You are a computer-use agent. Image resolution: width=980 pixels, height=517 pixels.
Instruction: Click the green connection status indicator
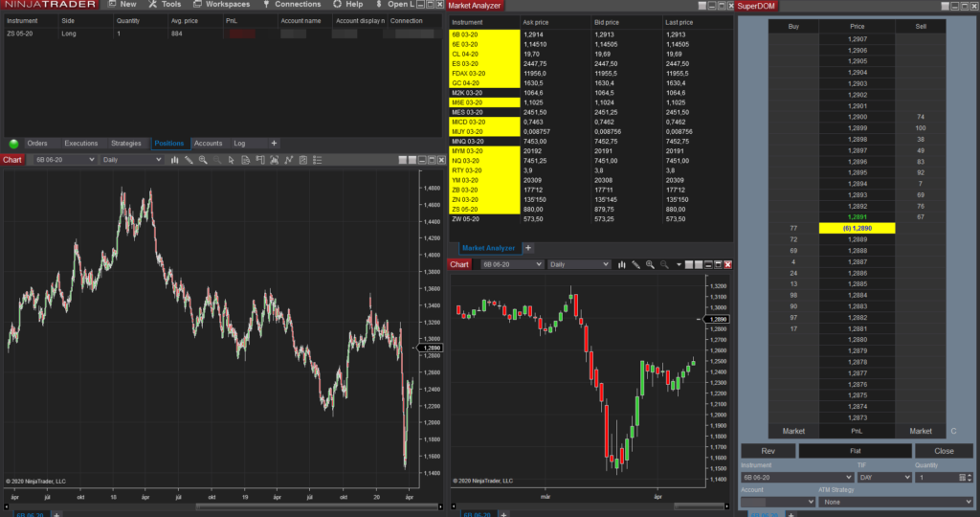click(13, 144)
